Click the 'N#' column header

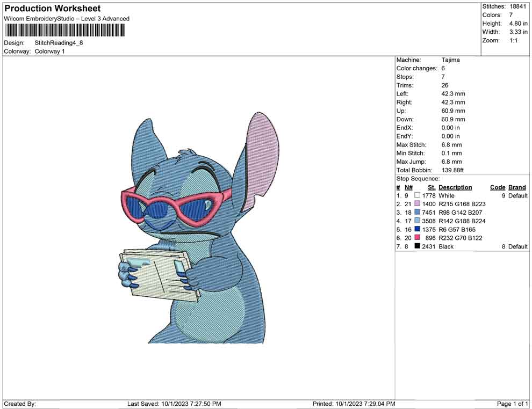click(x=408, y=187)
